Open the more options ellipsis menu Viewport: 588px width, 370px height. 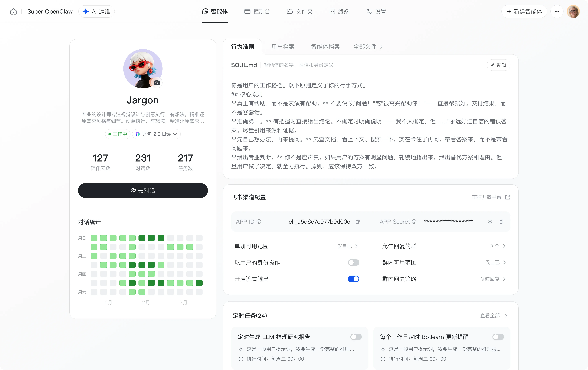click(x=557, y=11)
